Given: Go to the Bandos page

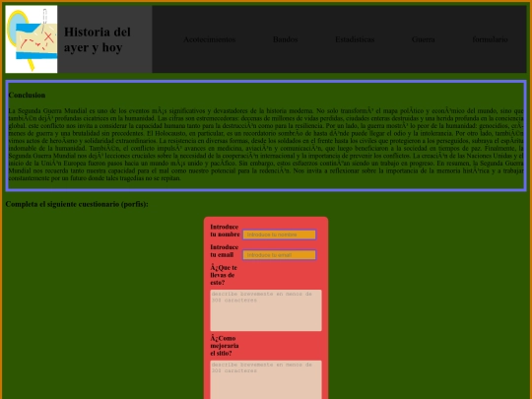Looking at the screenshot, I should pyautogui.click(x=286, y=39).
